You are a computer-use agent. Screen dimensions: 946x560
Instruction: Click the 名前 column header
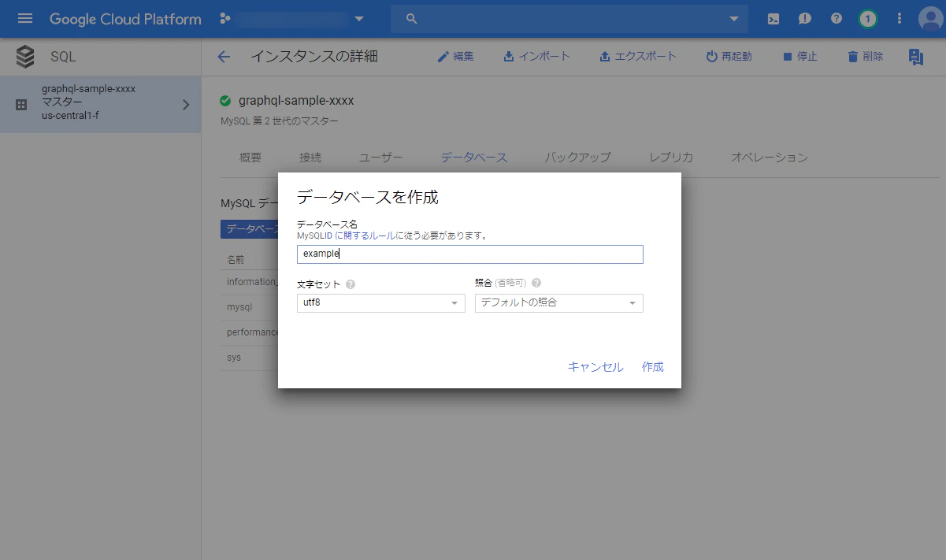[x=236, y=259]
